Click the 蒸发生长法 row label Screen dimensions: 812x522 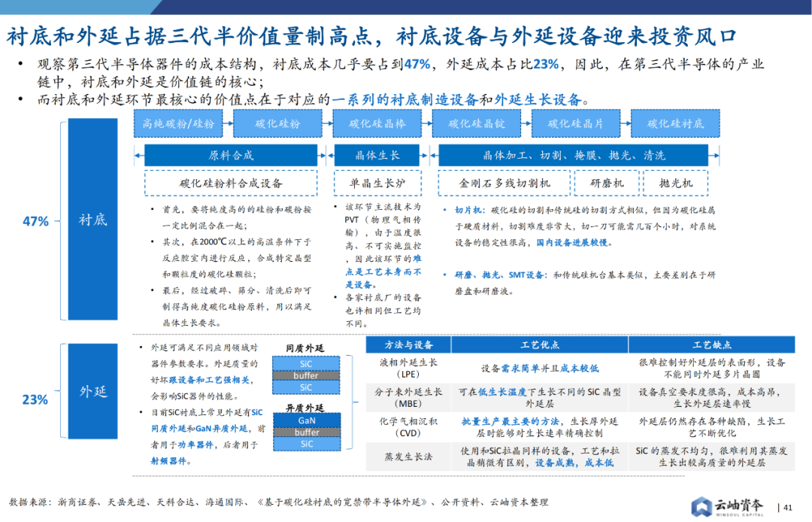[x=408, y=457]
